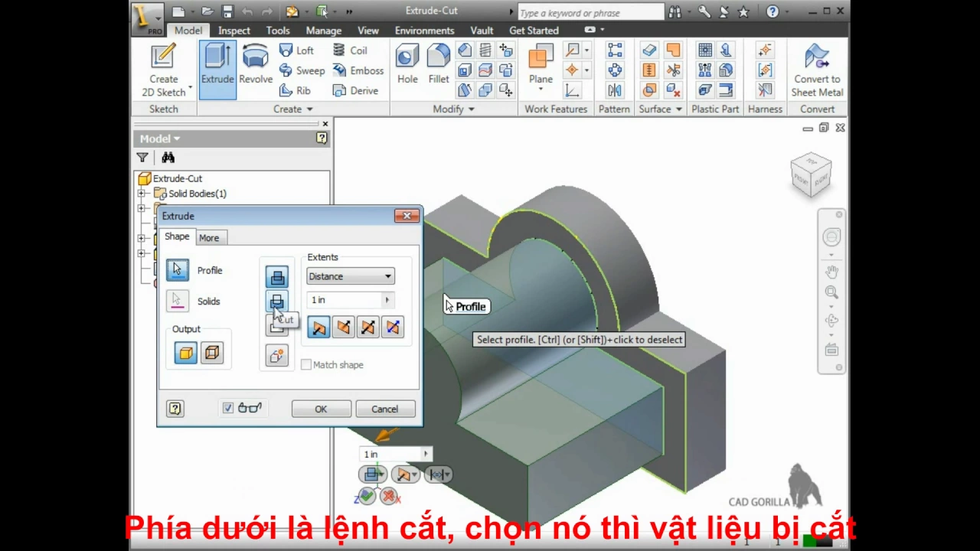
Task: Click the search keyword input field
Action: (590, 12)
